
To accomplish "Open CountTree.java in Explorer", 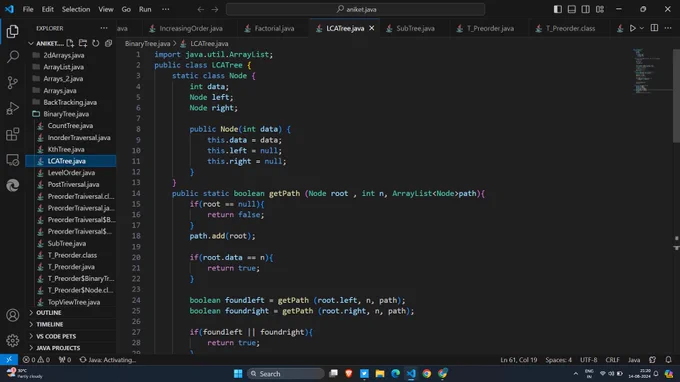I will pyautogui.click(x=71, y=126).
